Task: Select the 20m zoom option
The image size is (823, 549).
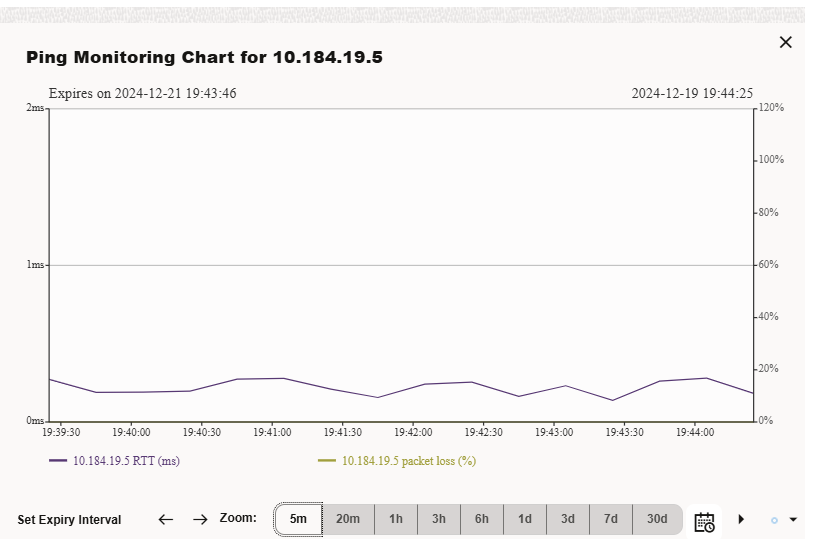Action: 348,519
